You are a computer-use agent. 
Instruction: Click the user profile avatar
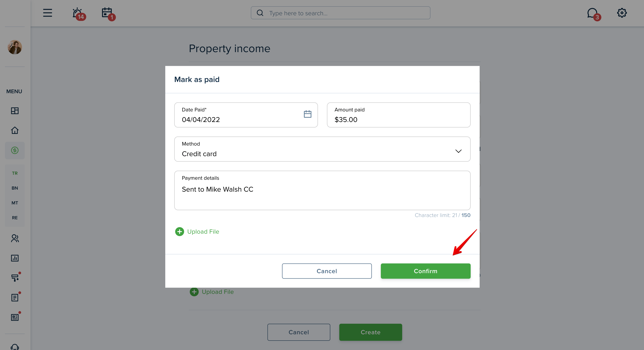15,47
